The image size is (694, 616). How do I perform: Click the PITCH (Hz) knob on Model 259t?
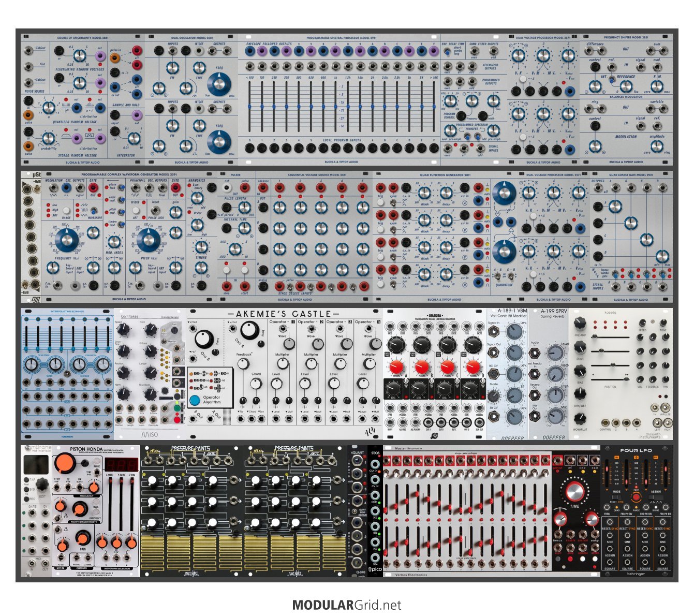pyautogui.click(x=149, y=240)
